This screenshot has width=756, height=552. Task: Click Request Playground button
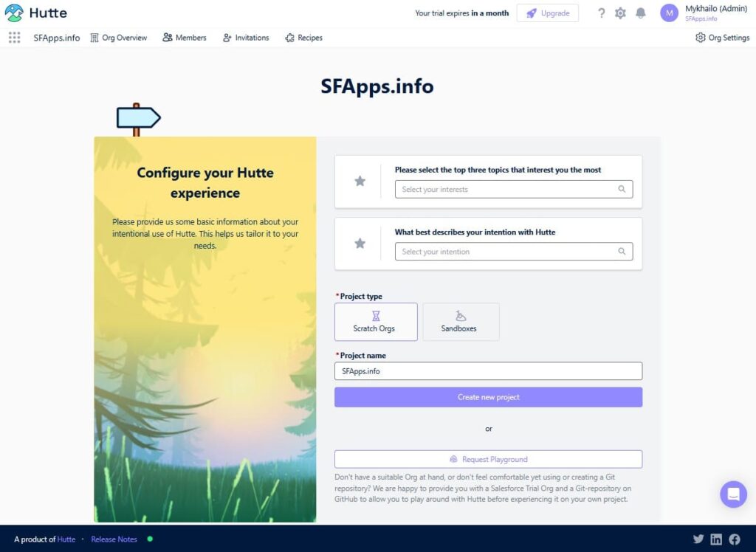tap(489, 459)
